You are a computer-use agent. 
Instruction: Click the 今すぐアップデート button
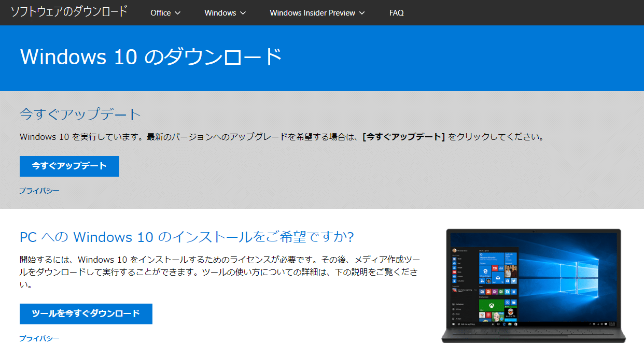[x=69, y=166]
